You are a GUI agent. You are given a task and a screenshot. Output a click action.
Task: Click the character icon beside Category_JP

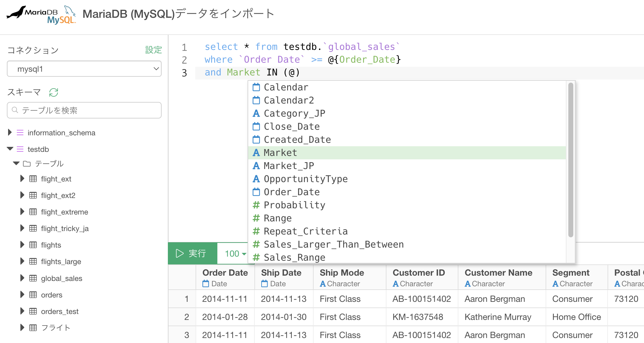coord(256,113)
